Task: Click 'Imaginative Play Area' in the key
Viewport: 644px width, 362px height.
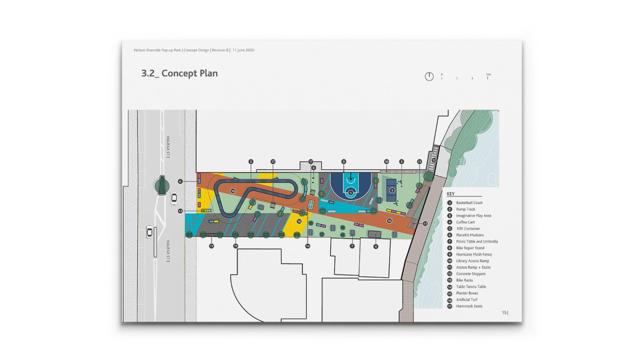Action: click(473, 216)
